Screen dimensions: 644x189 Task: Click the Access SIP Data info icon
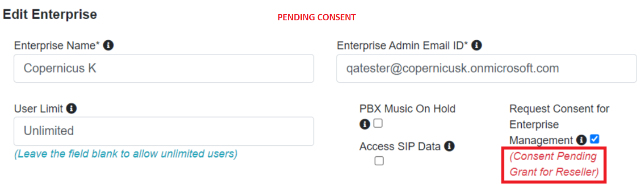click(449, 147)
